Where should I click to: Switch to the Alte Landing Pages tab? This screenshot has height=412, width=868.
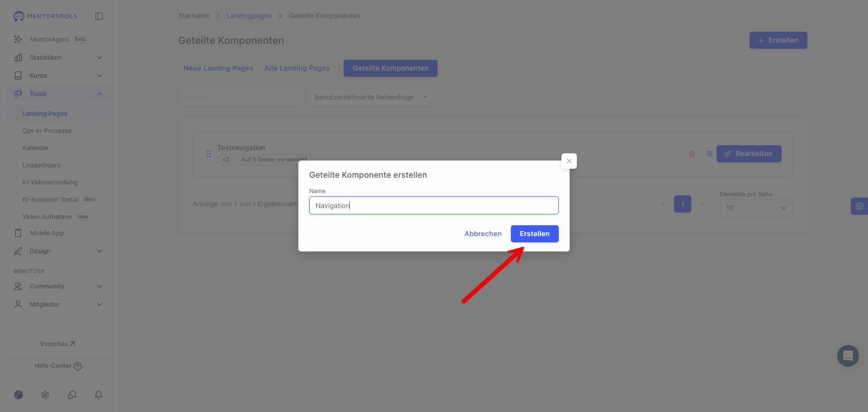click(297, 68)
